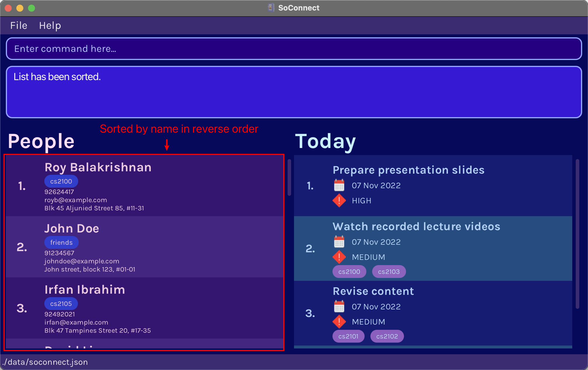Open the Help menu

[50, 26]
